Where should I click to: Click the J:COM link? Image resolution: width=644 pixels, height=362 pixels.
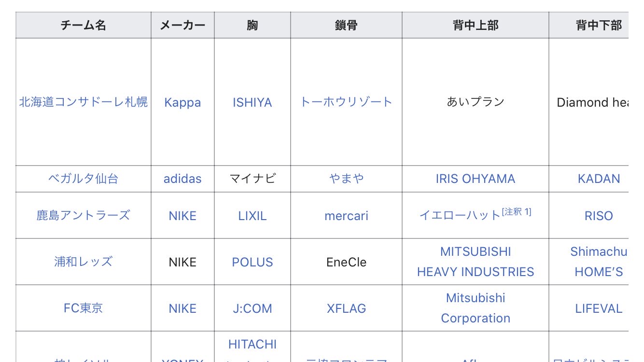pos(252,308)
